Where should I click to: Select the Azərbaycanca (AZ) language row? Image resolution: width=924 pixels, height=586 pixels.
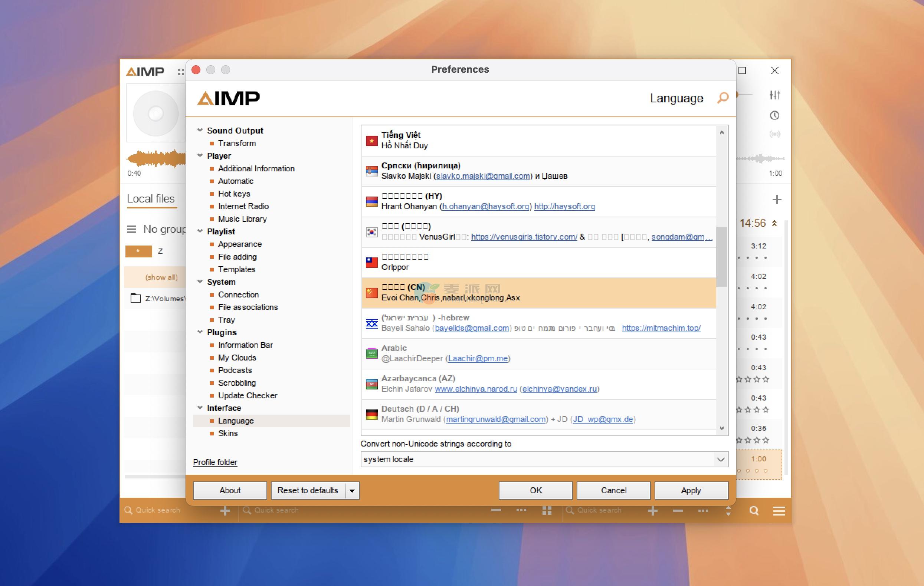(539, 384)
